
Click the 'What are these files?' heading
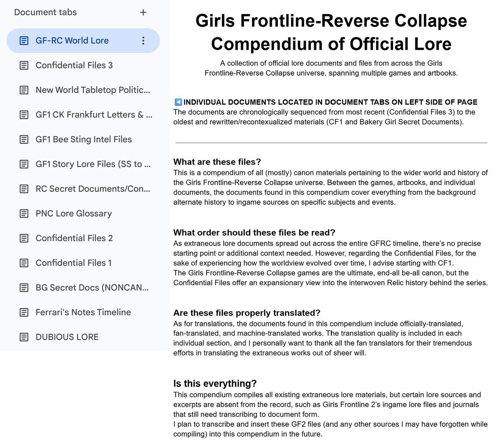[217, 162]
